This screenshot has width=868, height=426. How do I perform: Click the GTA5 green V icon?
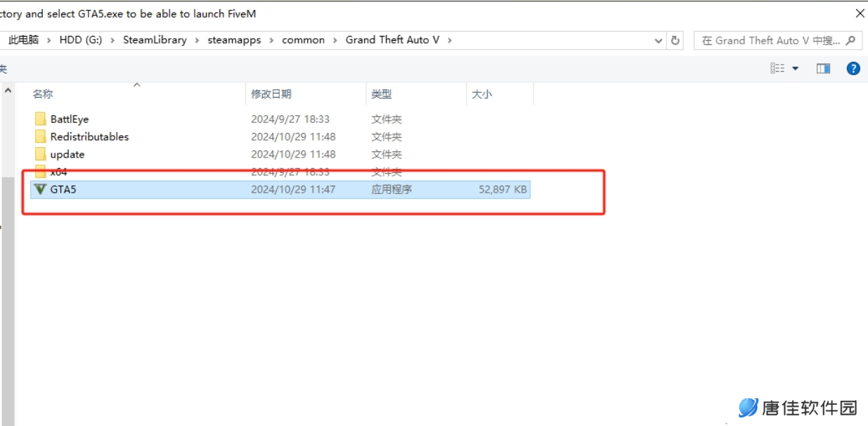click(40, 189)
